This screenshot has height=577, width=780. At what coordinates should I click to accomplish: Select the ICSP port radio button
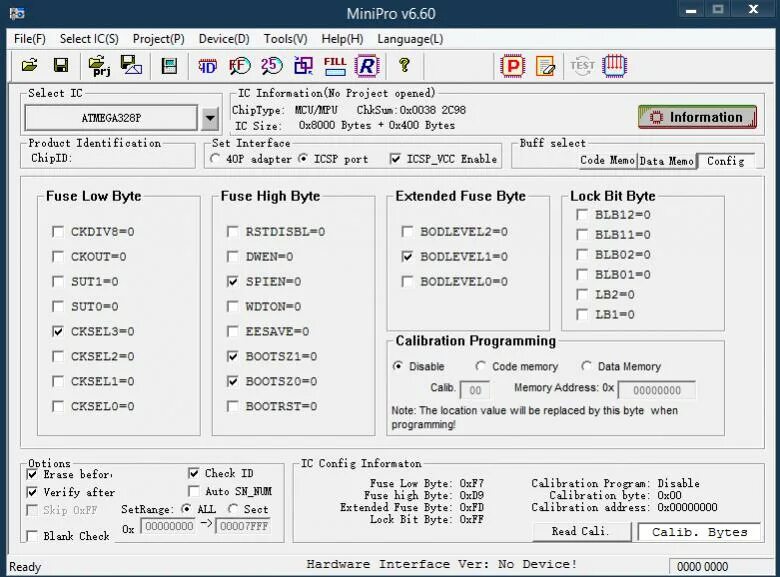(x=303, y=159)
